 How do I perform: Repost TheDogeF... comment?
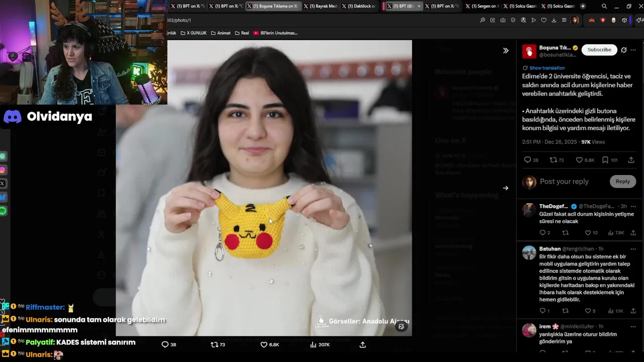click(x=565, y=233)
